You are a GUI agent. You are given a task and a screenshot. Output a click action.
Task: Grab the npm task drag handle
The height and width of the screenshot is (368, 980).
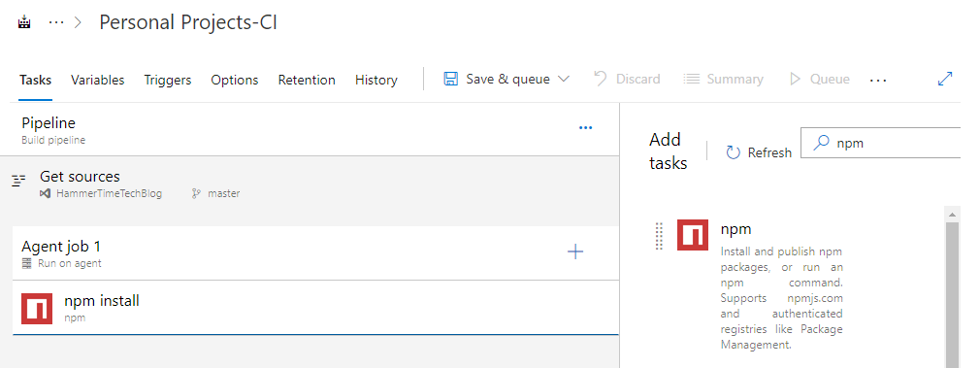tap(658, 236)
